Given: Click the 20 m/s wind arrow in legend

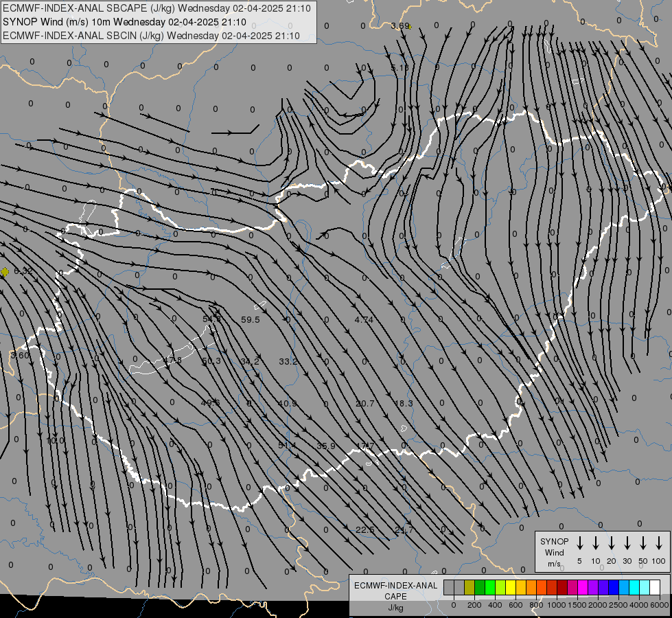Looking at the screenshot, I should click(611, 543).
